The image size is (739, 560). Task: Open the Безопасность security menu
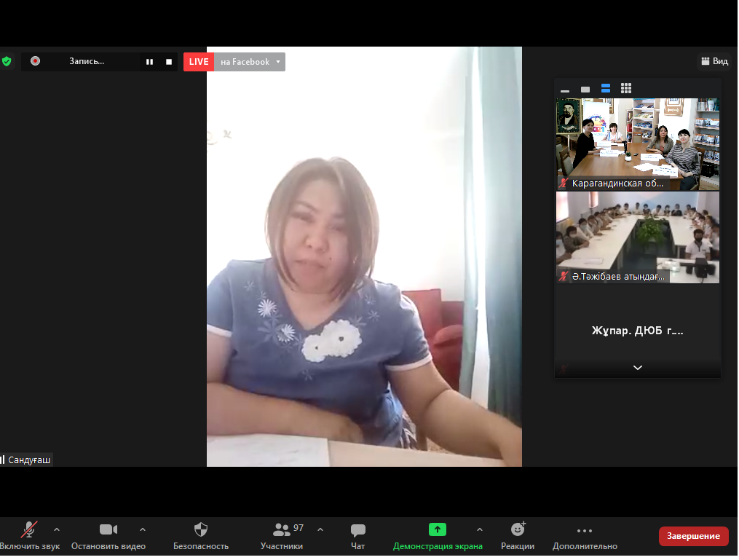201,536
